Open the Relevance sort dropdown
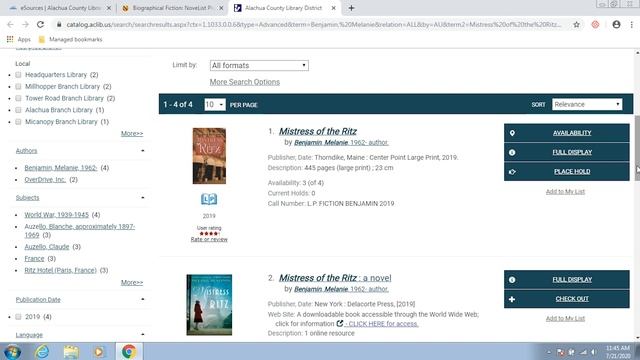 pos(587,104)
